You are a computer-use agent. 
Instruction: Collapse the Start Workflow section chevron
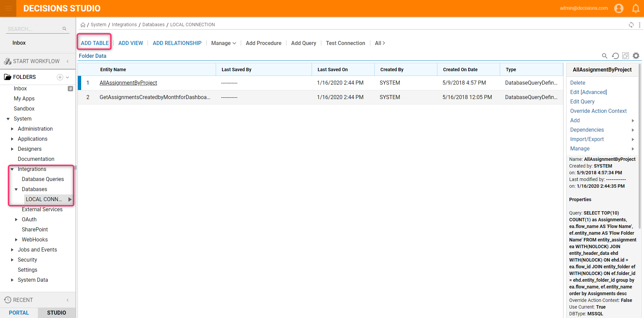(68, 61)
